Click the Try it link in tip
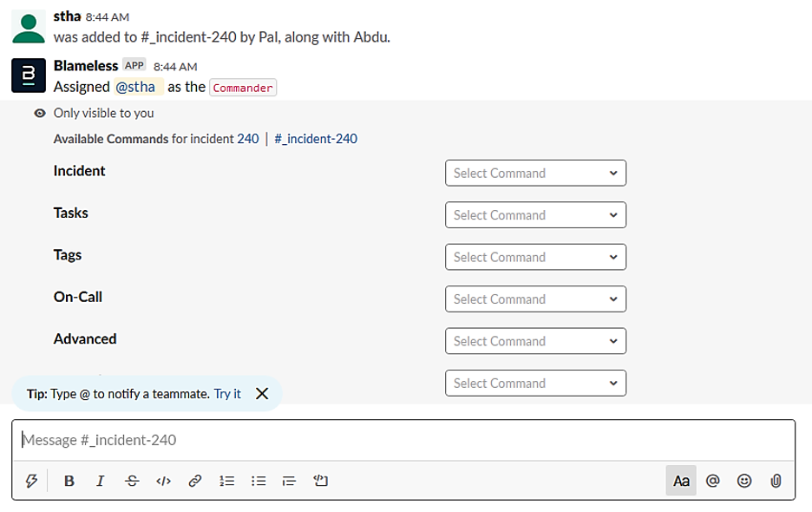The image size is (812, 512). click(227, 394)
